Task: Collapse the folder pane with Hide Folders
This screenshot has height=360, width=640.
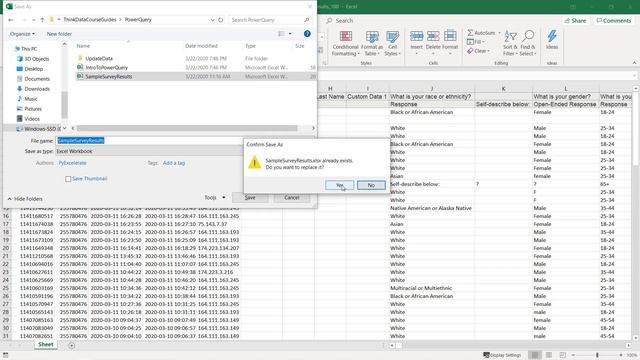Action: (x=25, y=199)
